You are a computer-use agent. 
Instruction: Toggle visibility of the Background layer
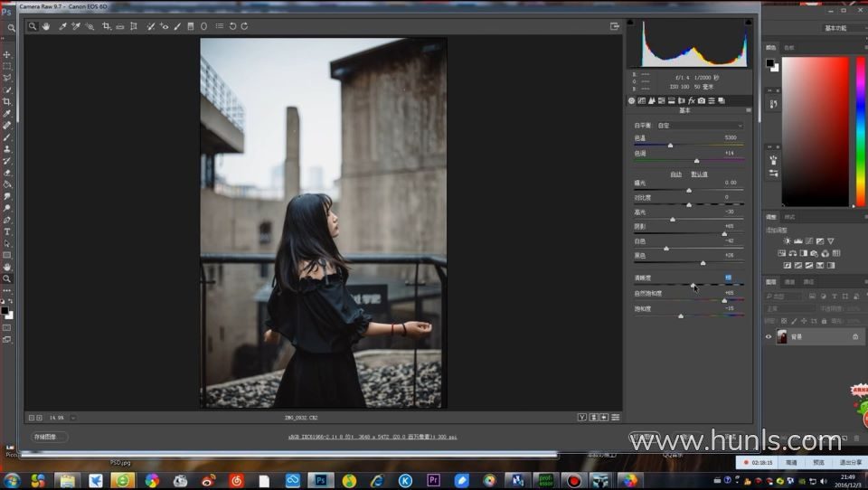[x=769, y=336]
